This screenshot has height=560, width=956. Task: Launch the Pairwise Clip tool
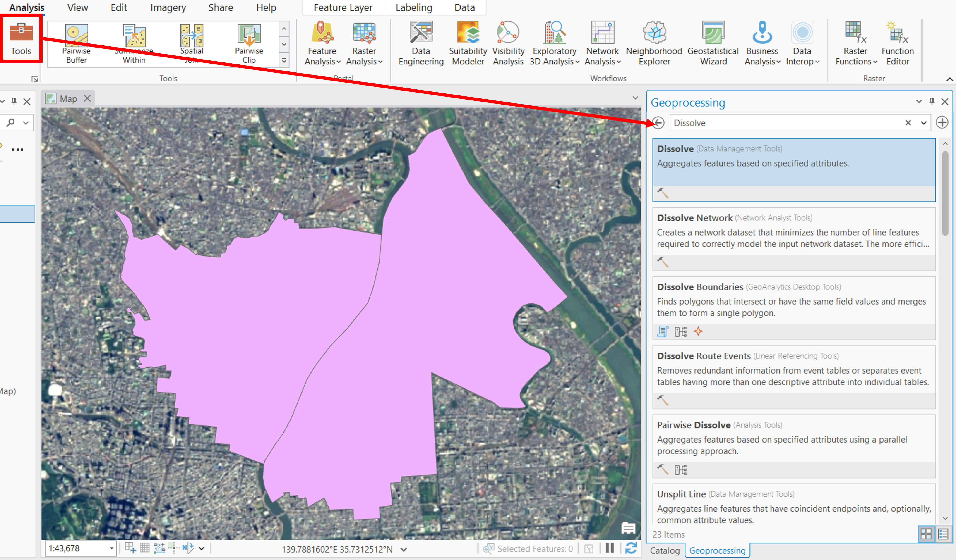(249, 44)
